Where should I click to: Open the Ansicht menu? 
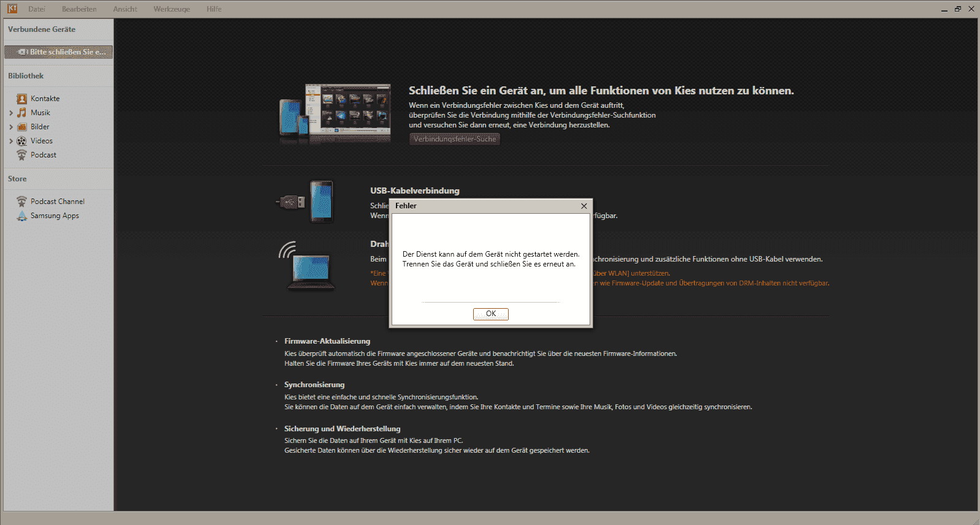pyautogui.click(x=125, y=9)
